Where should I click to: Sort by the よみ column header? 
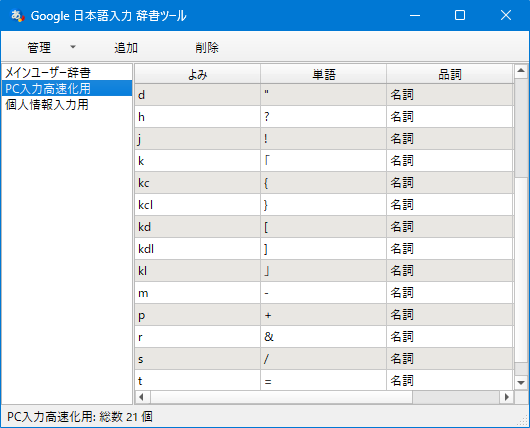197,74
